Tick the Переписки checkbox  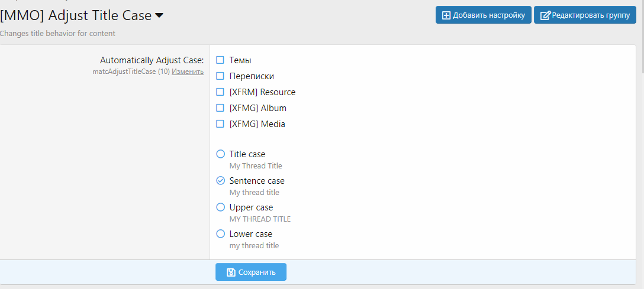[x=220, y=76]
